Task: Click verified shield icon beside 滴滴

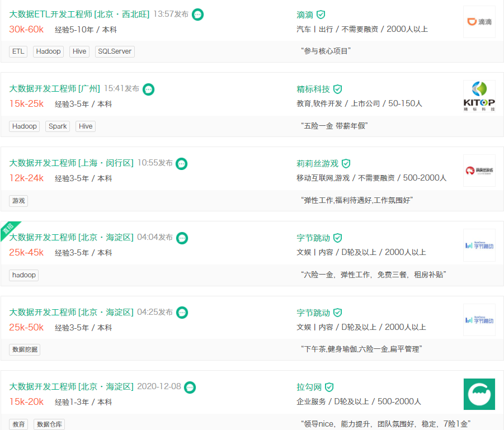Action: pos(321,15)
